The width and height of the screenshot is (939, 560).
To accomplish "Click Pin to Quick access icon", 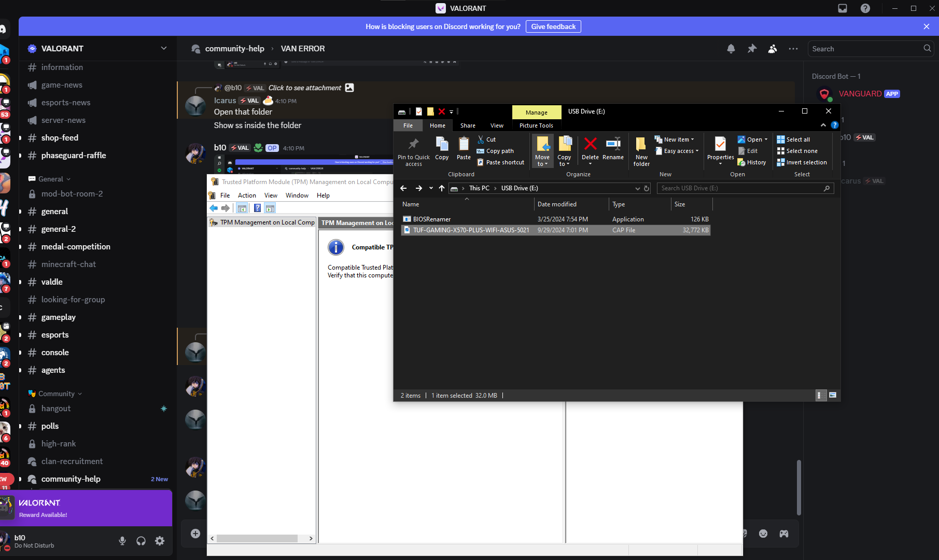I will [413, 145].
